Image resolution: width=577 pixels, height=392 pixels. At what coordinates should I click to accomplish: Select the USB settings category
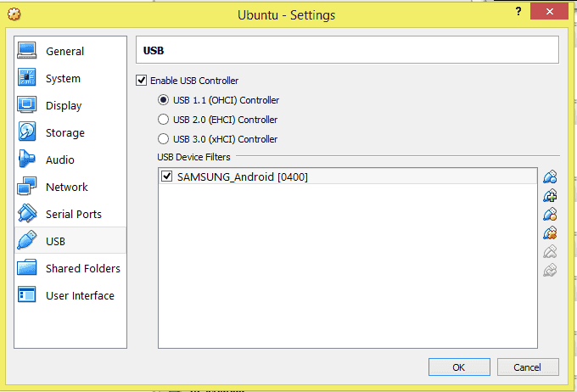click(70, 241)
